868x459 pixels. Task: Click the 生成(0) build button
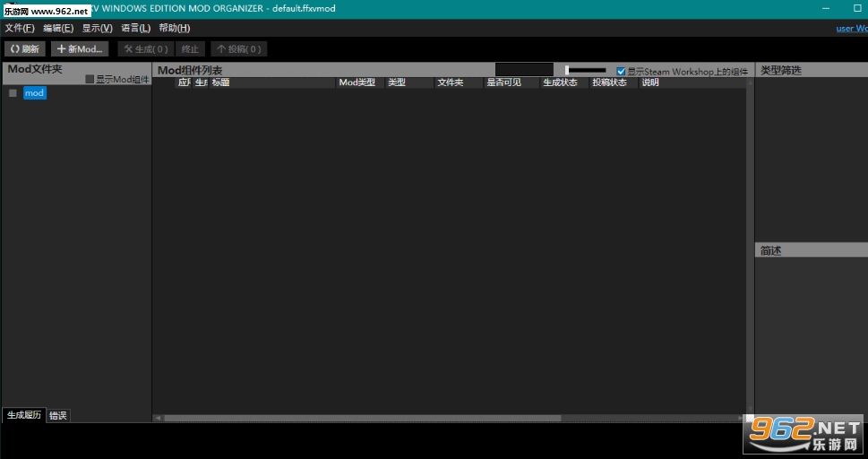point(146,48)
